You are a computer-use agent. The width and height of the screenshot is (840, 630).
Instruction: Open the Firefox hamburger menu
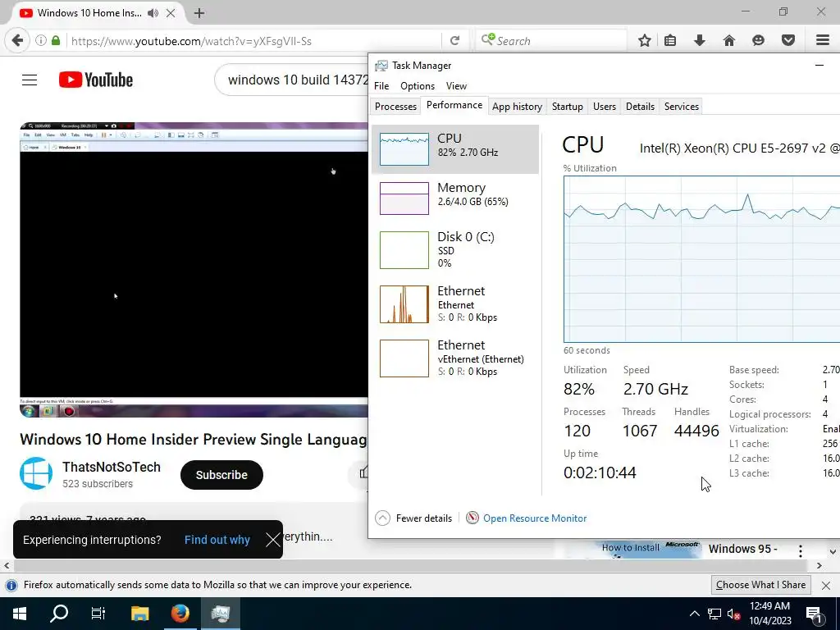[823, 41]
